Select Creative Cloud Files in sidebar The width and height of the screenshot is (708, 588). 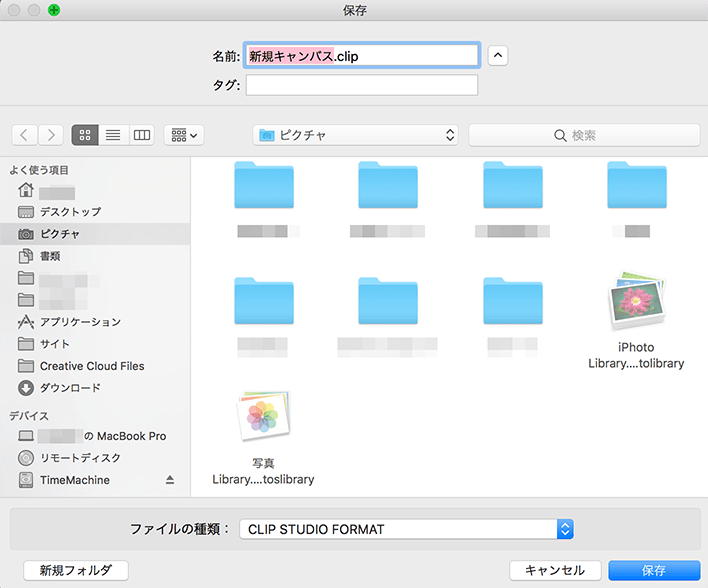(91, 366)
